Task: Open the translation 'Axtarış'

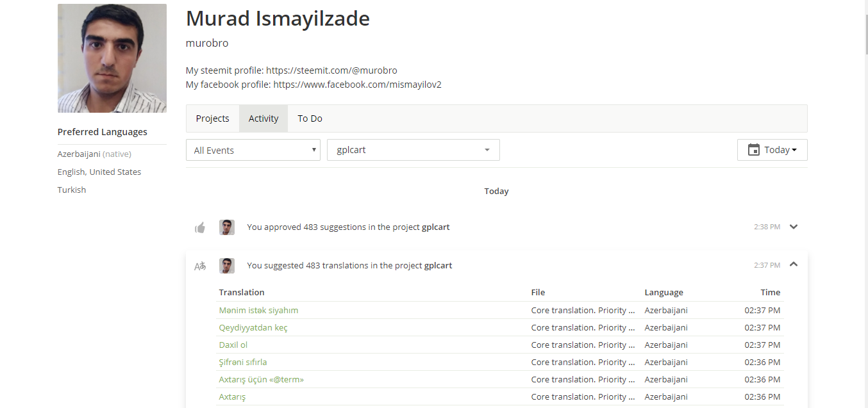Action: click(232, 396)
